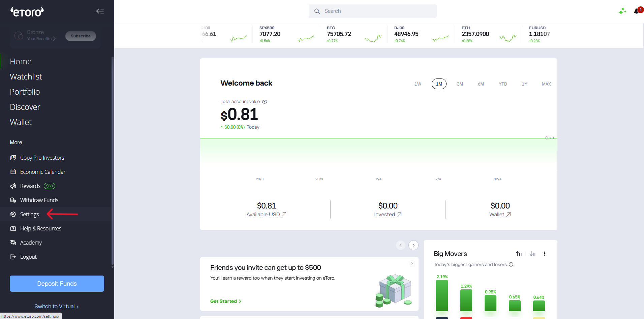Image resolution: width=644 pixels, height=319 pixels.
Task: Click the Rewards megaphone icon
Action: tap(13, 186)
